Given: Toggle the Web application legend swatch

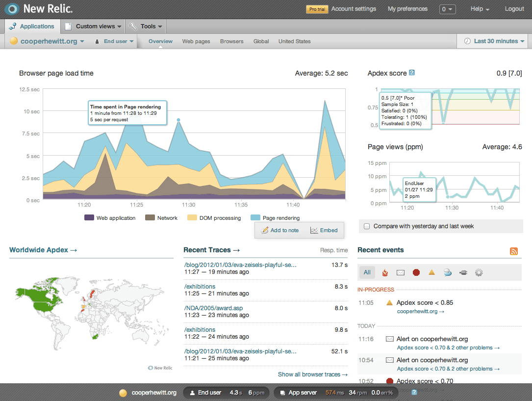Looking at the screenshot, I should point(89,217).
